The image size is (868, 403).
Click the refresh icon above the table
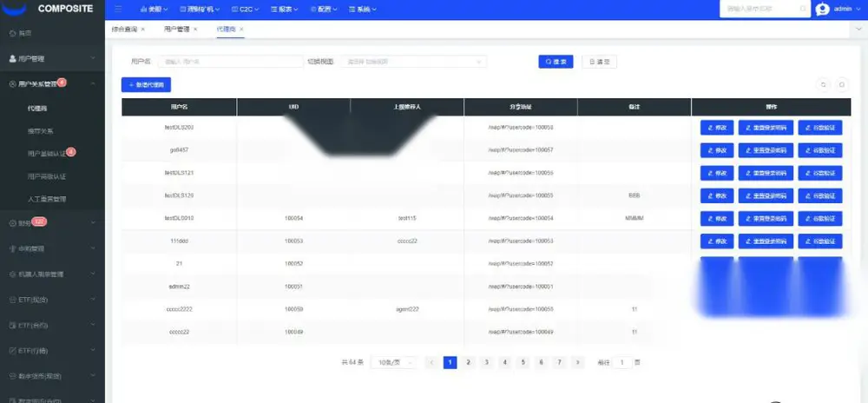tap(824, 85)
